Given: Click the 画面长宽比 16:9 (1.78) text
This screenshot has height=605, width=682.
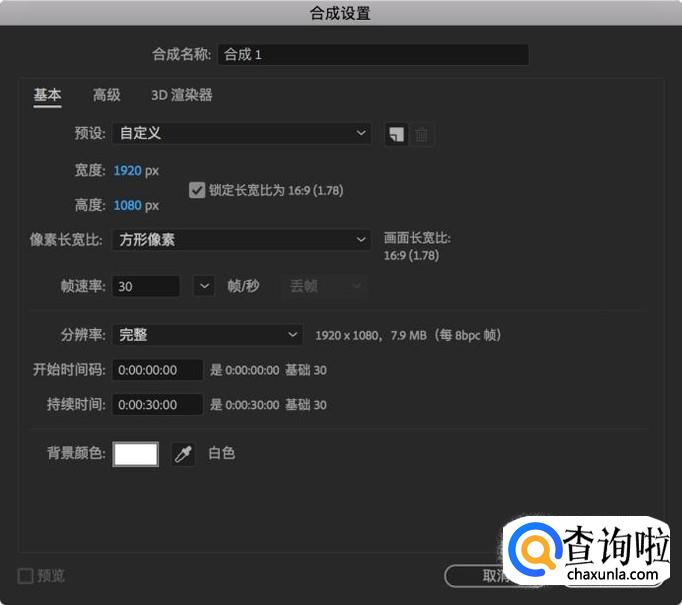Looking at the screenshot, I should pos(417,247).
